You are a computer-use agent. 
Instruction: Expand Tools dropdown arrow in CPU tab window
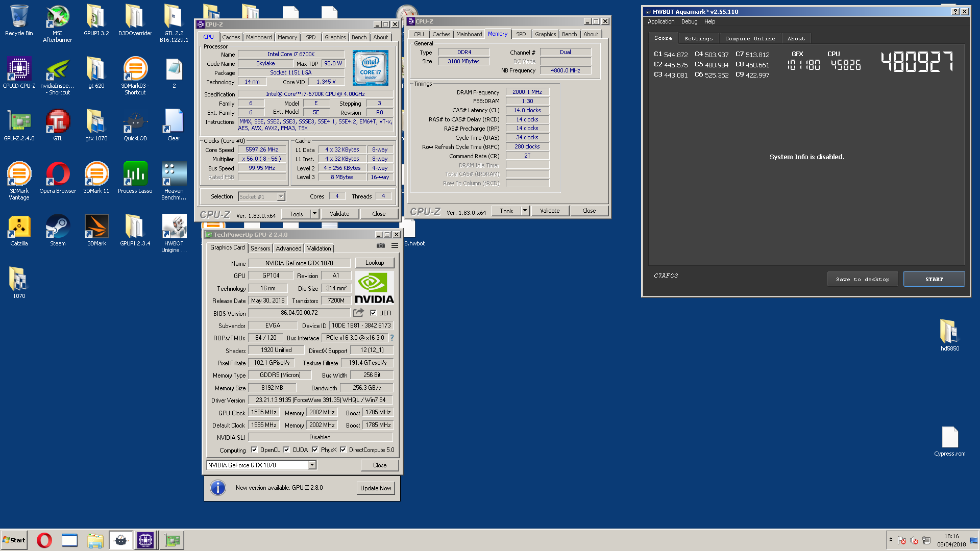pos(315,214)
